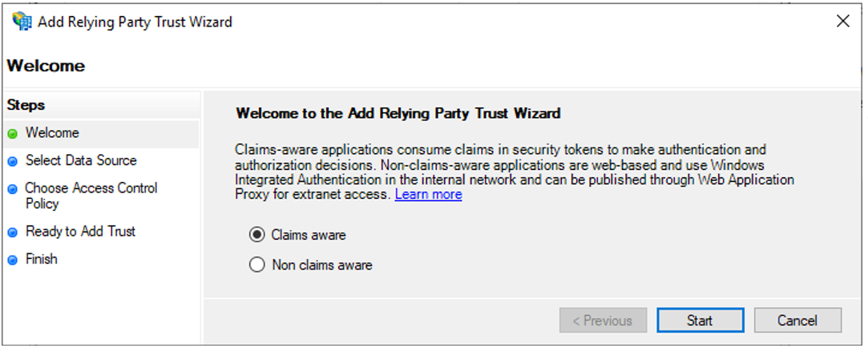Image resolution: width=868 pixels, height=348 pixels.
Task: Navigate to Ready to Add Trust step
Action: click(x=80, y=232)
